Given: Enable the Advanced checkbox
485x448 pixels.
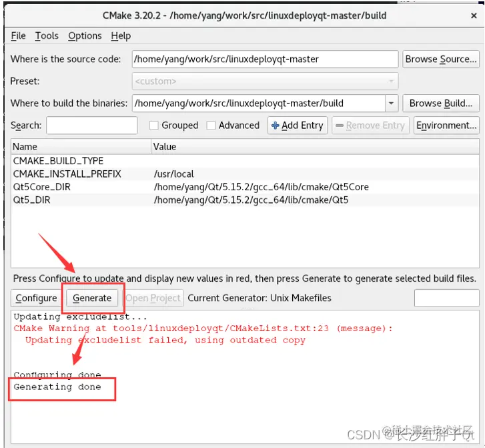Looking at the screenshot, I should pos(211,126).
